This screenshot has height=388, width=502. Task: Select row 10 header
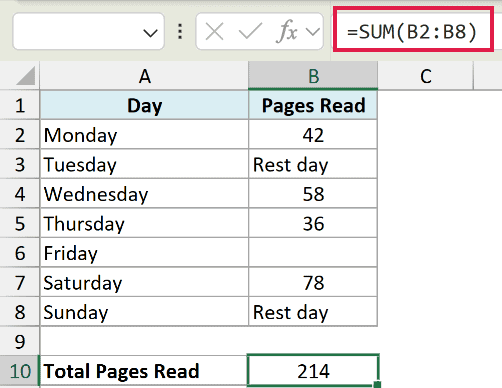(x=20, y=371)
